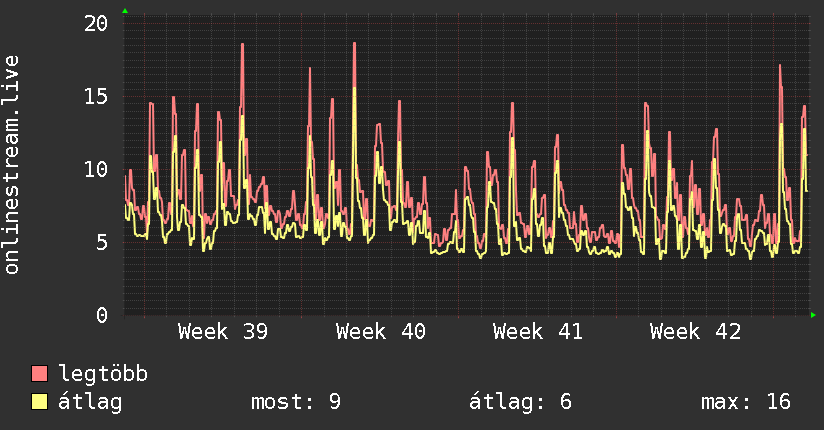The height and width of the screenshot is (430, 824).
Task: Click the green arrow ending the x-axis
Action: point(813,315)
